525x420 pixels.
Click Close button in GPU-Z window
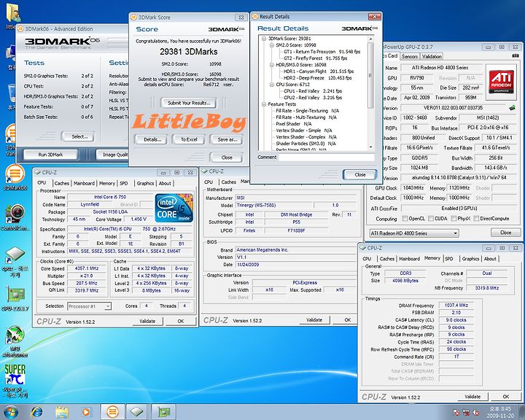click(x=505, y=233)
